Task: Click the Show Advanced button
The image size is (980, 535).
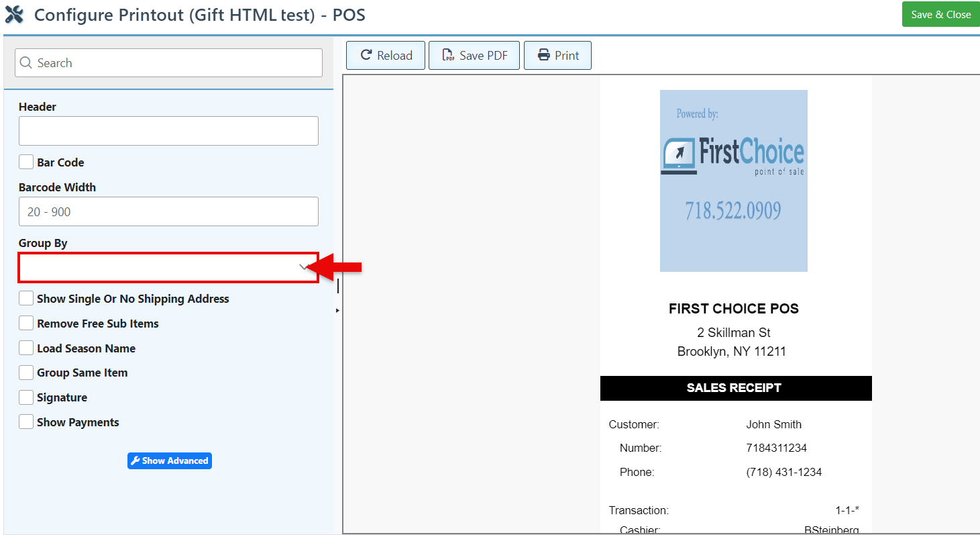Action: [170, 460]
